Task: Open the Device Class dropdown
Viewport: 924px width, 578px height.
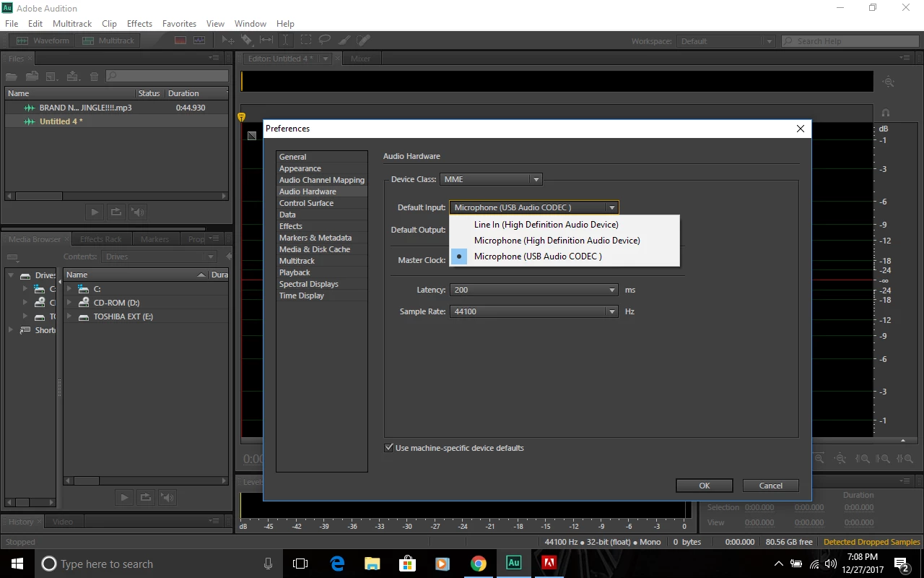Action: tap(491, 179)
